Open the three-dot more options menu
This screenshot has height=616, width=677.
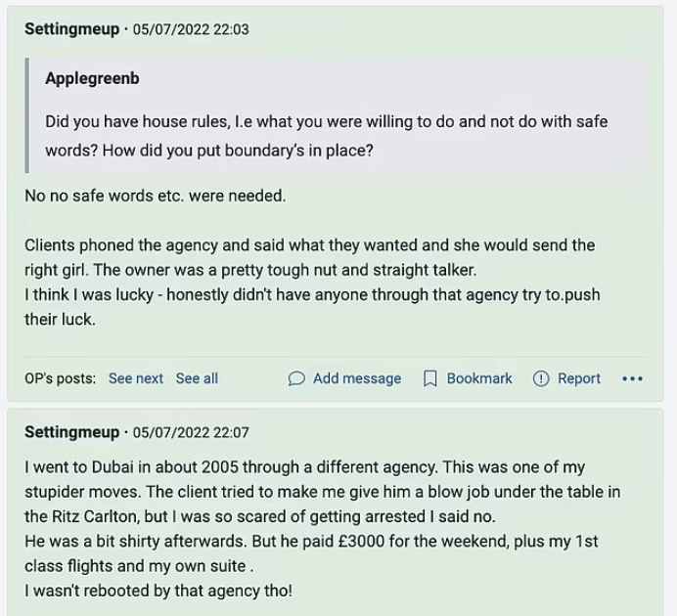coord(632,379)
